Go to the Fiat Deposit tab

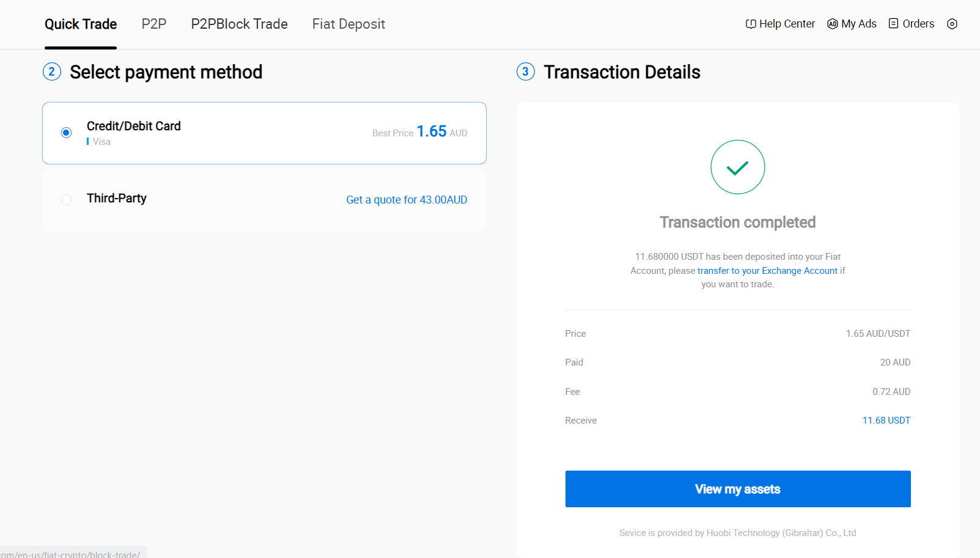348,24
